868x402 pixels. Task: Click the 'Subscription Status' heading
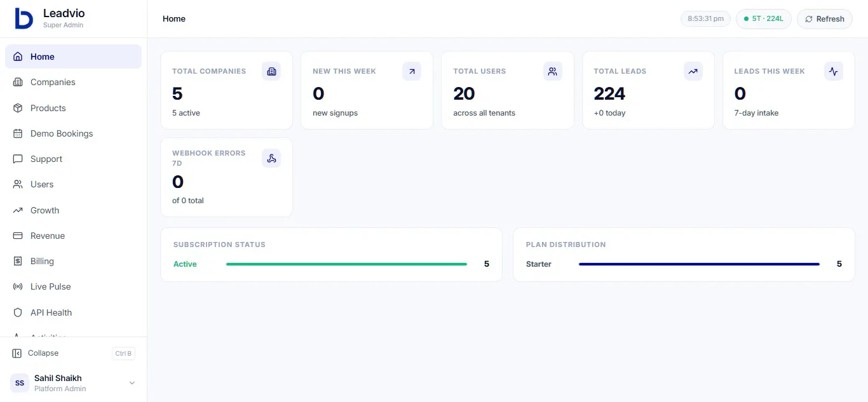[x=219, y=245]
